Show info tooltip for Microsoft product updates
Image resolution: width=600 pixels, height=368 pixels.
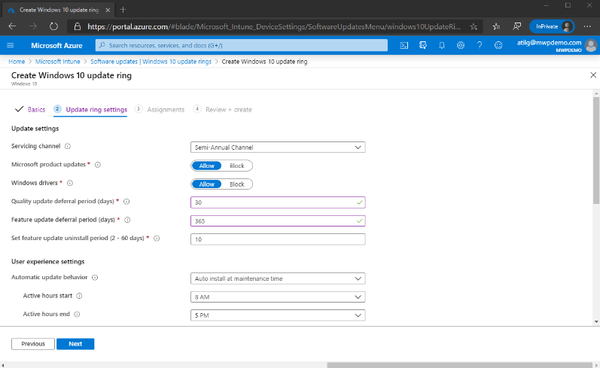click(98, 165)
